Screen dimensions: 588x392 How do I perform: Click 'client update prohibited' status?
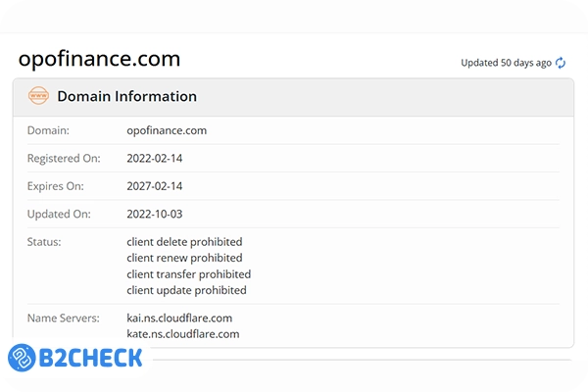coord(186,290)
